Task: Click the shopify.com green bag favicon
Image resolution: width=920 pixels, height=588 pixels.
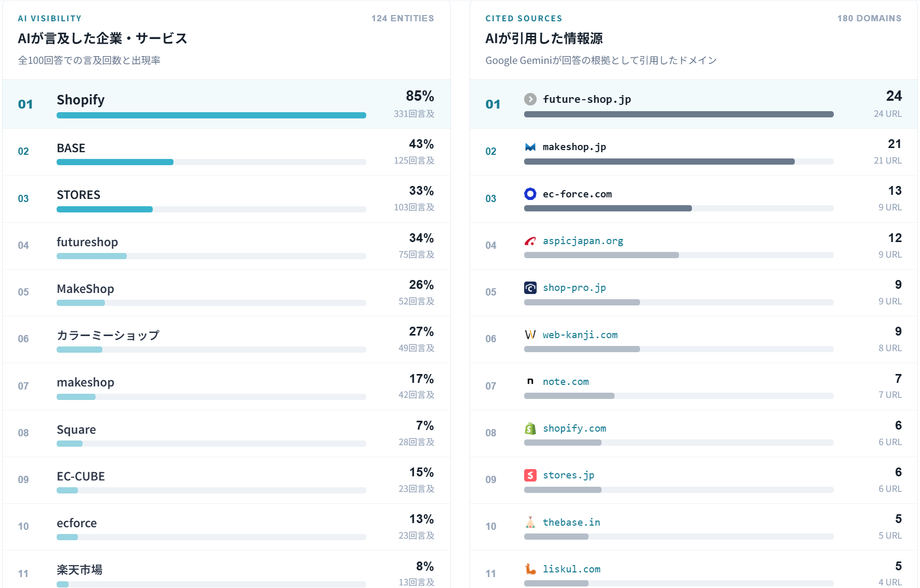Action: pyautogui.click(x=530, y=429)
